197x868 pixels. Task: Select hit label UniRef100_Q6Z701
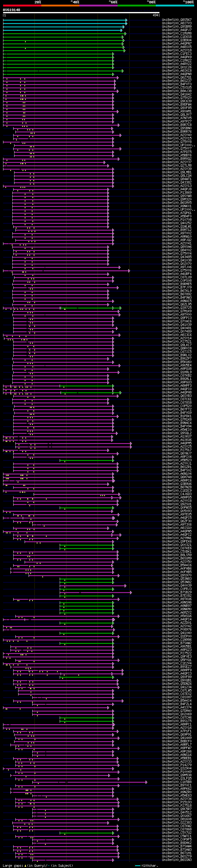tap(177, 78)
